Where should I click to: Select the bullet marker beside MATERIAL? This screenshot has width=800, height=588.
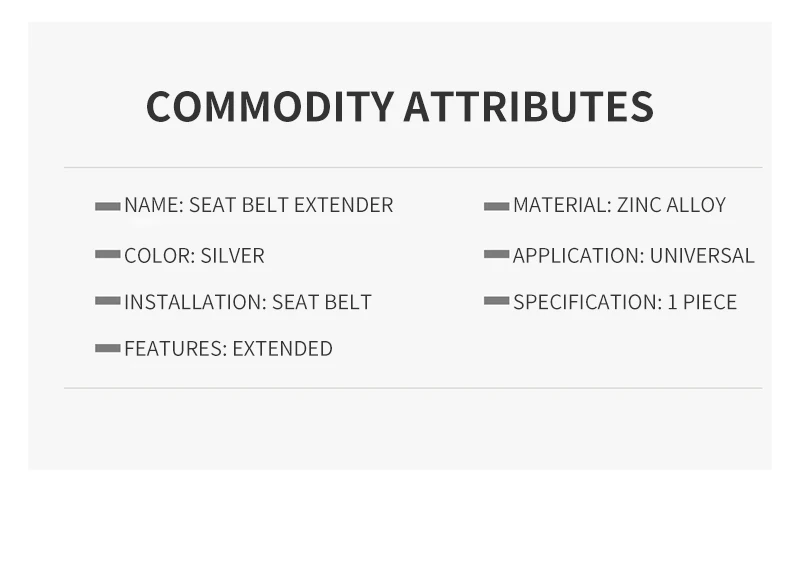(x=496, y=206)
